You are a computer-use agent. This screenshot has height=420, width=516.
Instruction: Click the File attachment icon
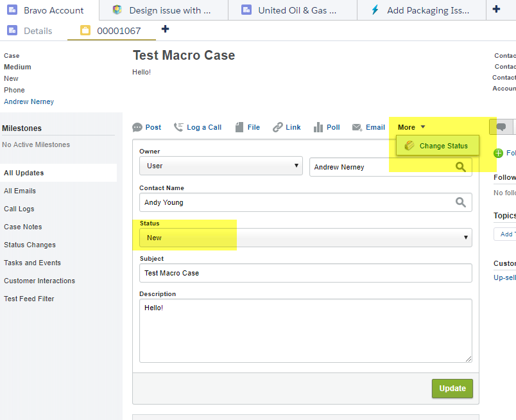click(239, 127)
